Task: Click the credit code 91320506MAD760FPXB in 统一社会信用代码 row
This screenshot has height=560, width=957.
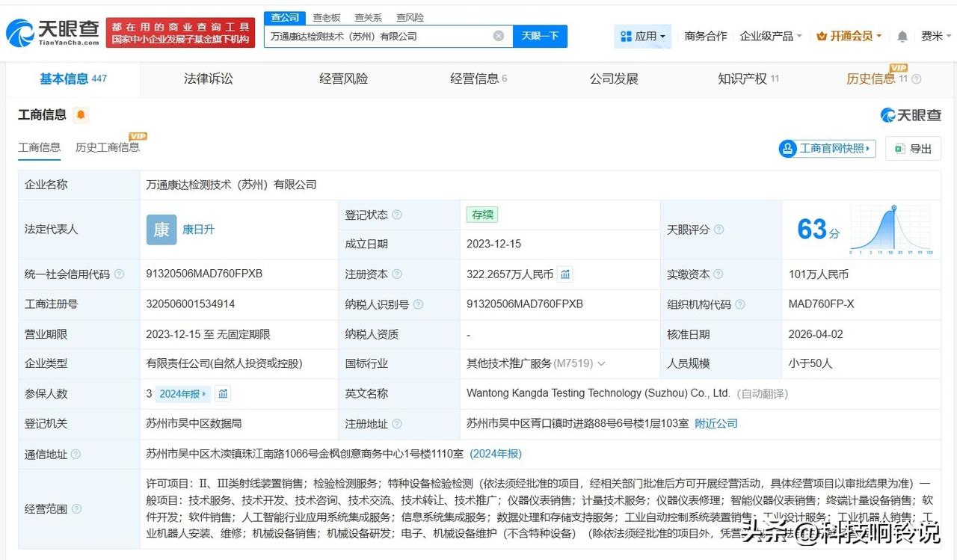Action: [204, 274]
